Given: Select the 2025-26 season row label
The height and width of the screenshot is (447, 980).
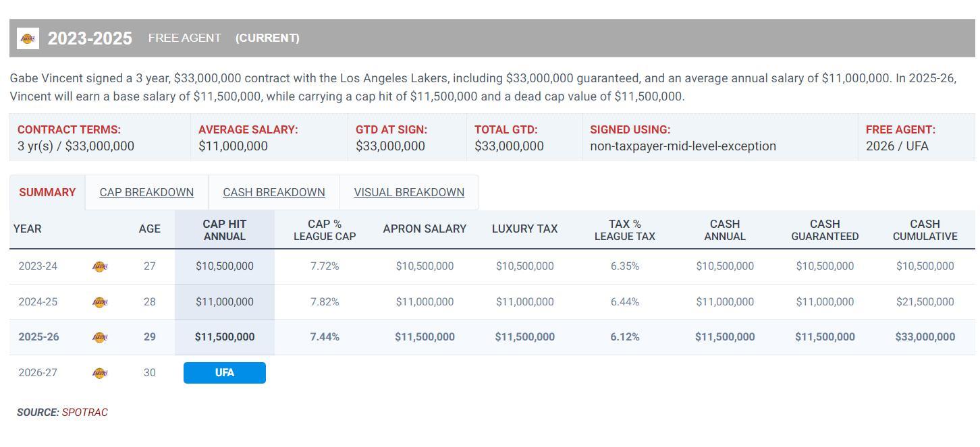Looking at the screenshot, I should pos(38,337).
